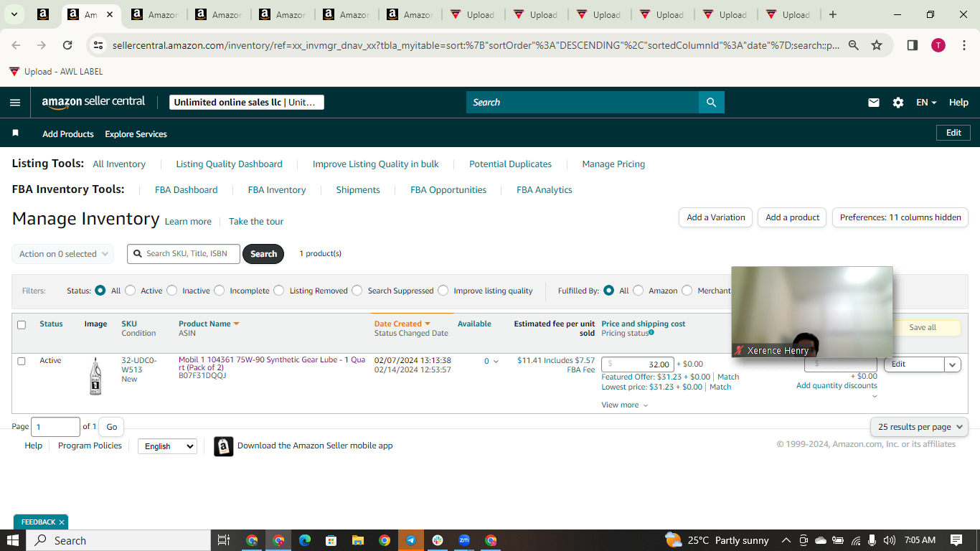Viewport: 980px width, 551px height.
Task: Open the Chrome three-dot menu
Action: point(964,45)
